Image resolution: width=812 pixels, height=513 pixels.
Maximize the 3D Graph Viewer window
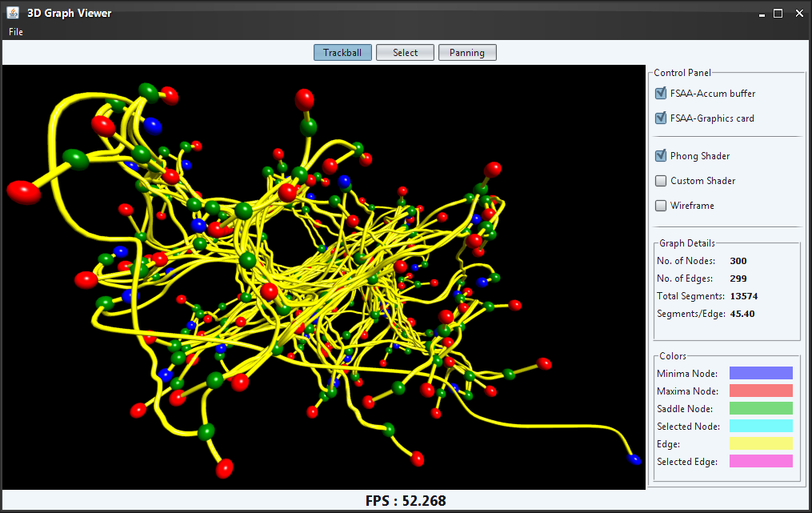(x=778, y=14)
